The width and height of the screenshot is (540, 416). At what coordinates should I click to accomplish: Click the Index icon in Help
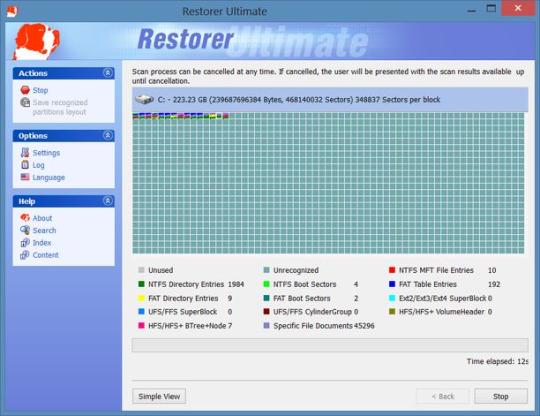pyautogui.click(x=25, y=242)
